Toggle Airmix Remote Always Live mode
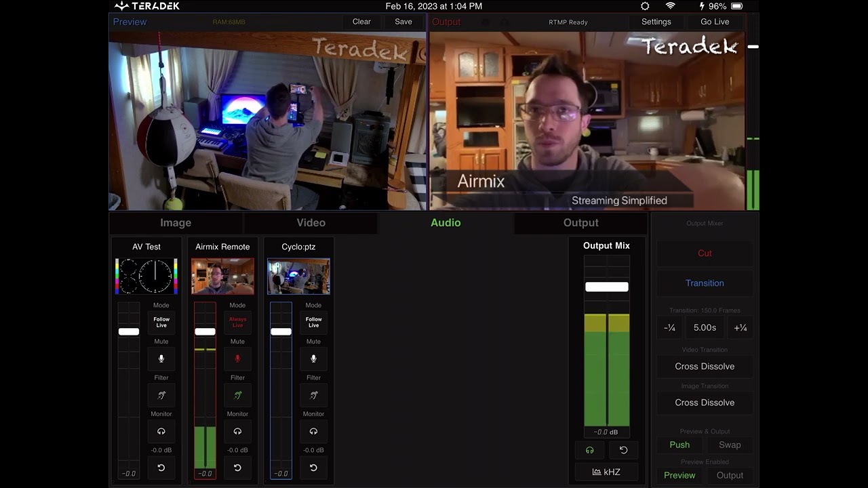Image resolution: width=868 pixels, height=488 pixels. pos(237,323)
